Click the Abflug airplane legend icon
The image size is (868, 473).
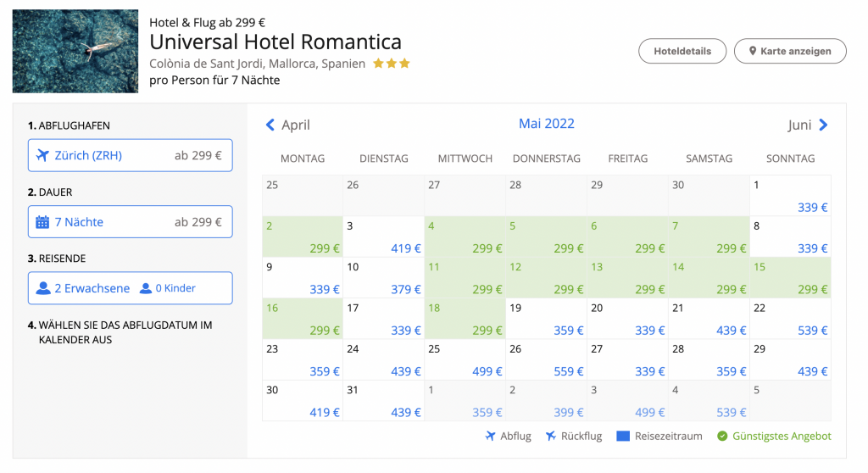pos(490,437)
